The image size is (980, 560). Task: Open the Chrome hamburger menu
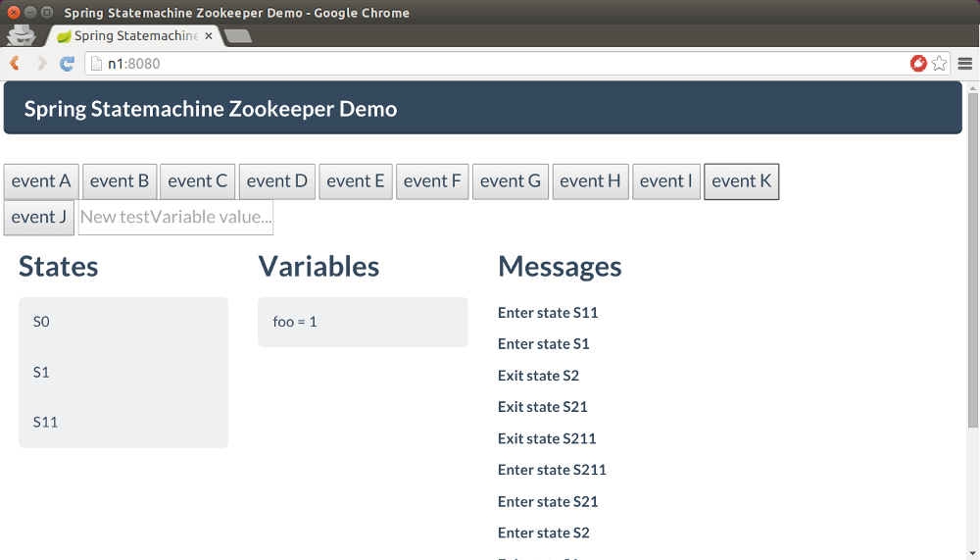965,63
